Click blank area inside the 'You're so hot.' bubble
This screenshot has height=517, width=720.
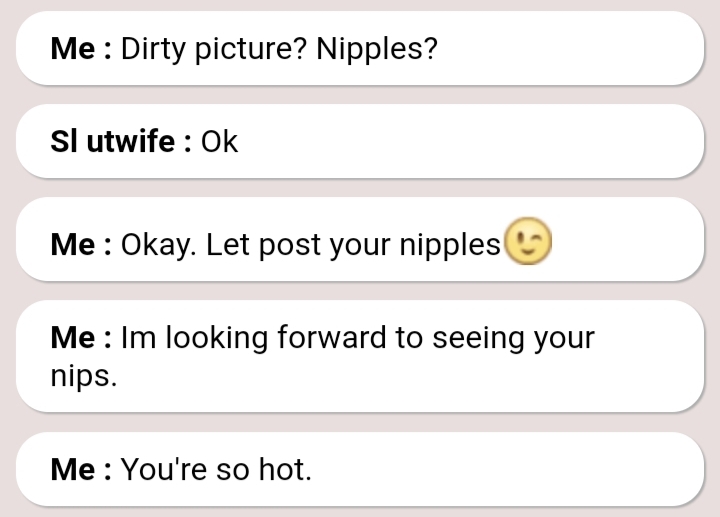click(500, 469)
